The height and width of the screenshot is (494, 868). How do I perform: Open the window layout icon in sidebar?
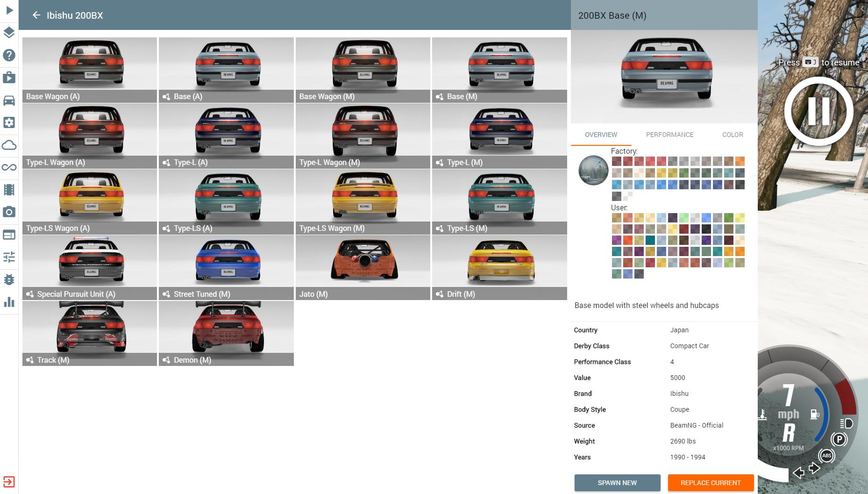click(x=9, y=235)
